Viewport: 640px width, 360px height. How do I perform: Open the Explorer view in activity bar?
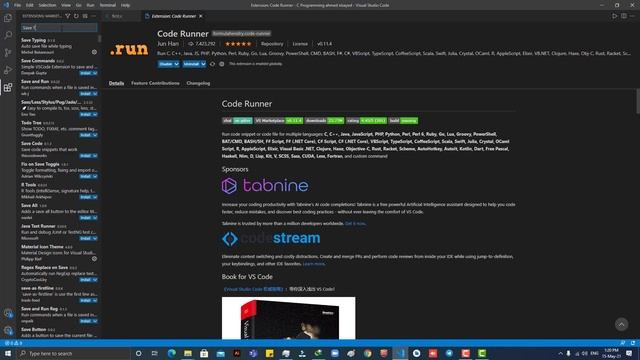click(8, 18)
